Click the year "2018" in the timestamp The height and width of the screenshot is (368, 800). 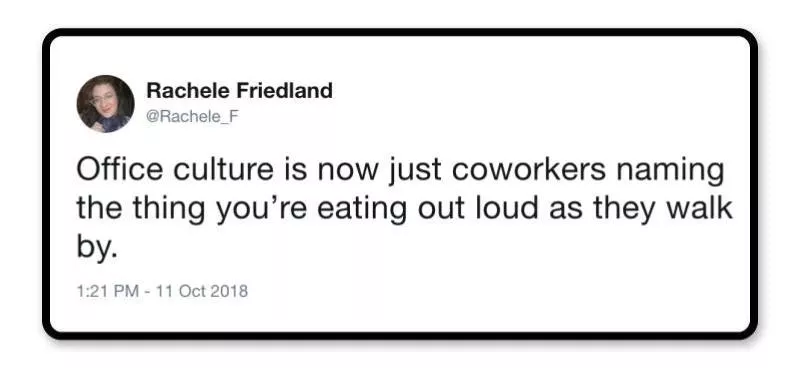pyautogui.click(x=229, y=291)
